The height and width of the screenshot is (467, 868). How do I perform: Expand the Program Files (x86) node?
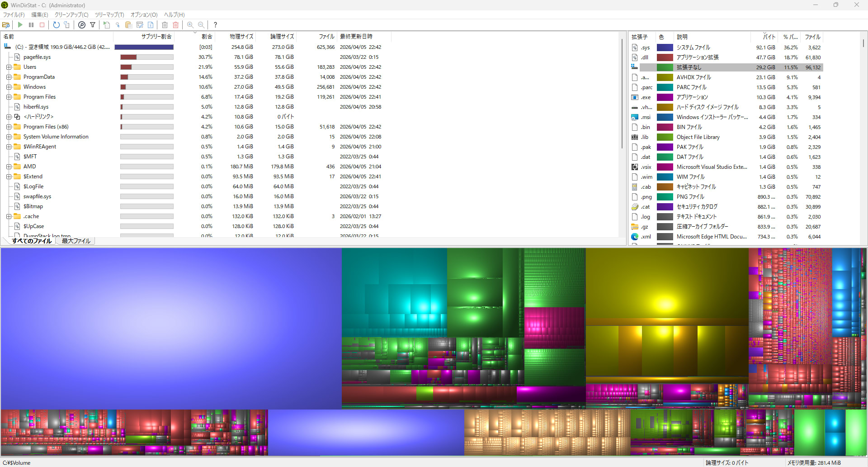[9, 127]
